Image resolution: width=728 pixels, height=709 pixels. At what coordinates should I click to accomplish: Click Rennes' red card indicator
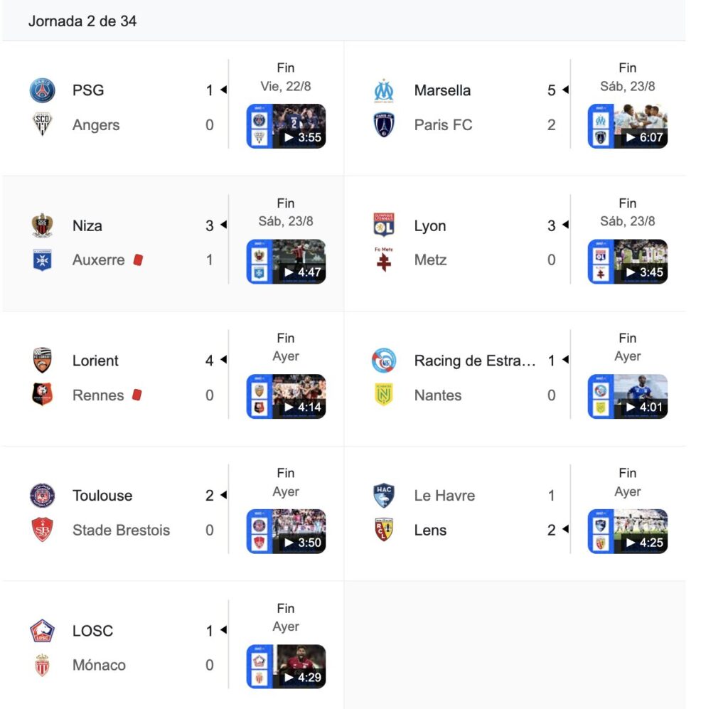137,395
